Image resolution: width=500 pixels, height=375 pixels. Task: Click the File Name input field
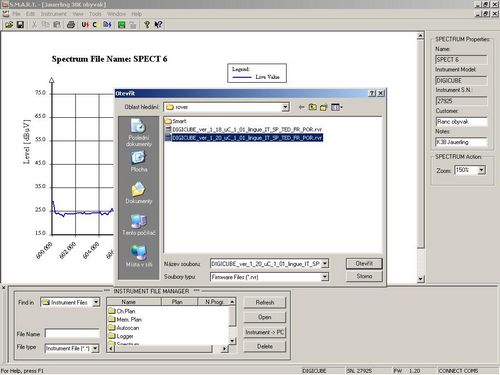[x=72, y=333]
